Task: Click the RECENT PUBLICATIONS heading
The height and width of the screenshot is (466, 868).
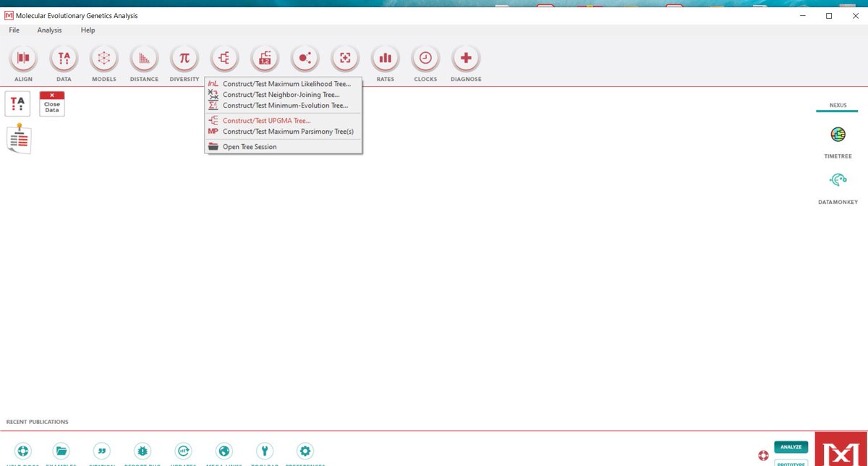Action: pos(38,422)
